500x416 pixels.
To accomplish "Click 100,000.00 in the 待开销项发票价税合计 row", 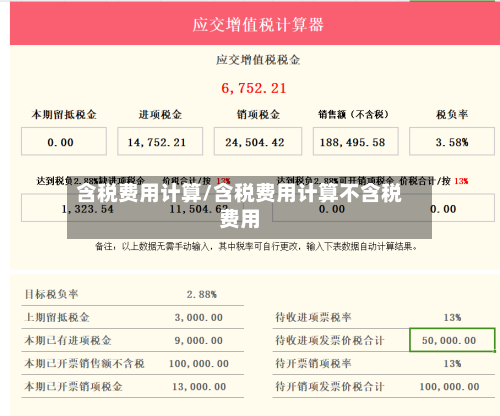I will (x=449, y=386).
